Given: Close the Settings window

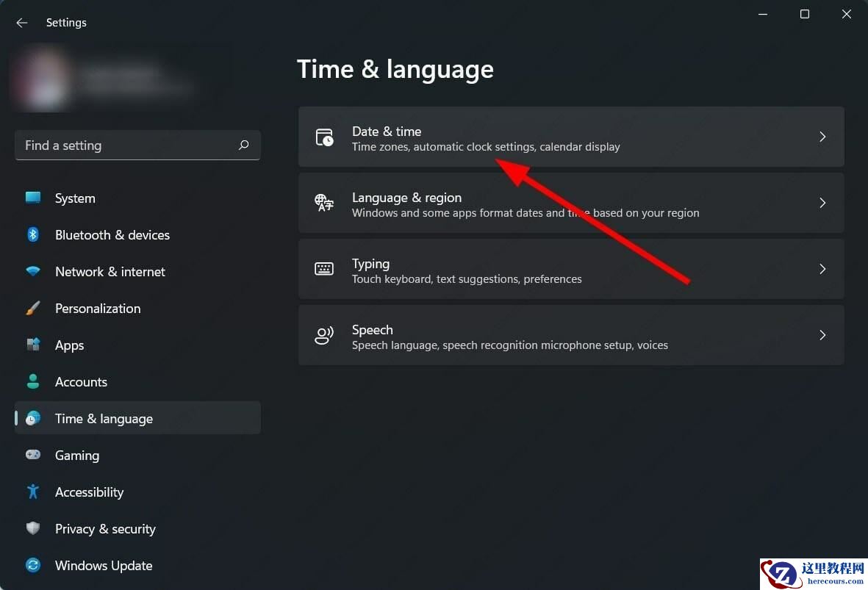Looking at the screenshot, I should pos(847,15).
